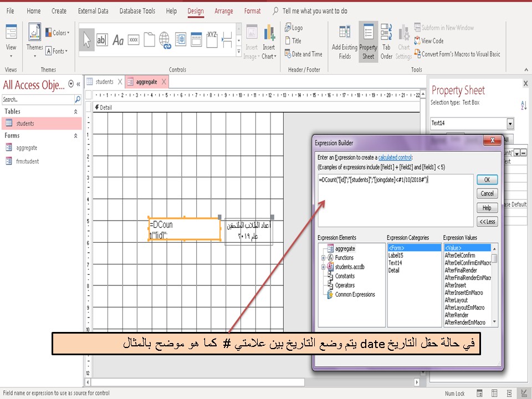Viewport: 532px width, 399px height.
Task: Switch to the students document tab
Action: click(x=104, y=81)
